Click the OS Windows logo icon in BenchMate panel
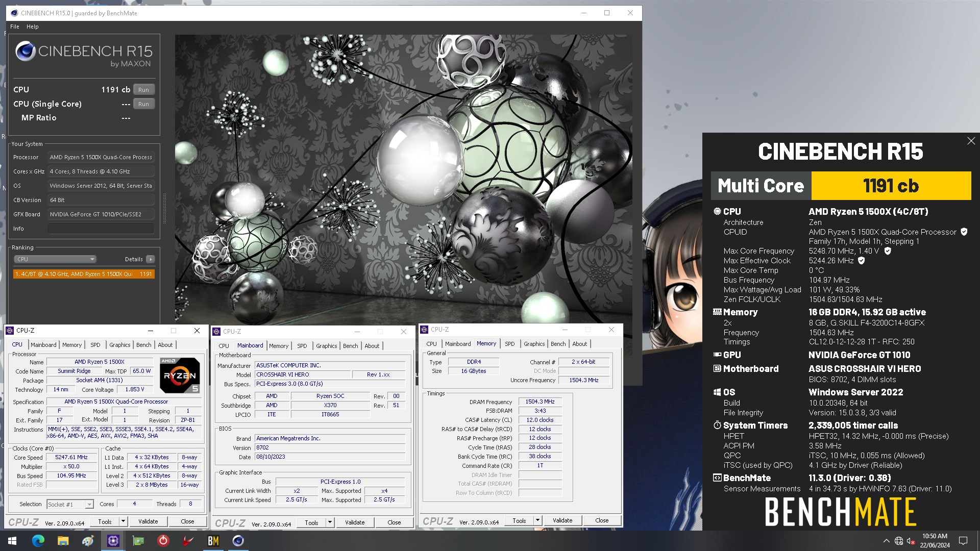 point(717,392)
